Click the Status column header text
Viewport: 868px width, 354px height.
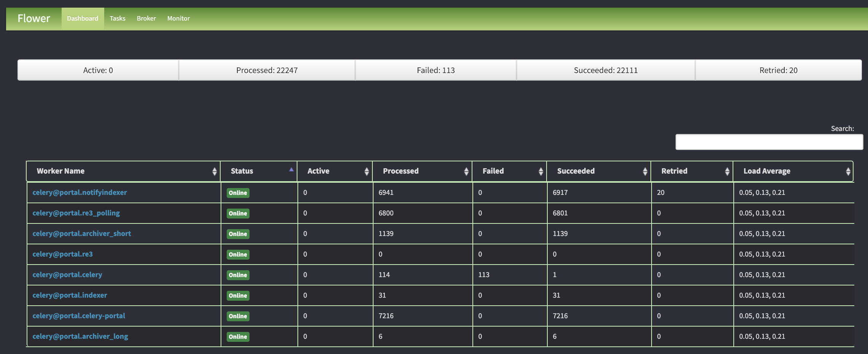[242, 171]
